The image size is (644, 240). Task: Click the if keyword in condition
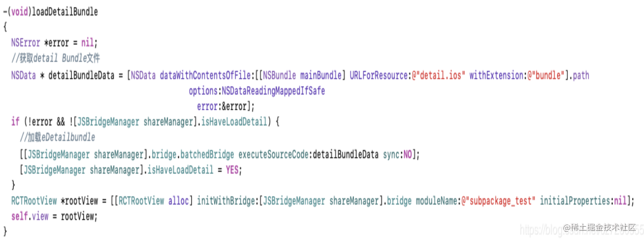[x=15, y=122]
